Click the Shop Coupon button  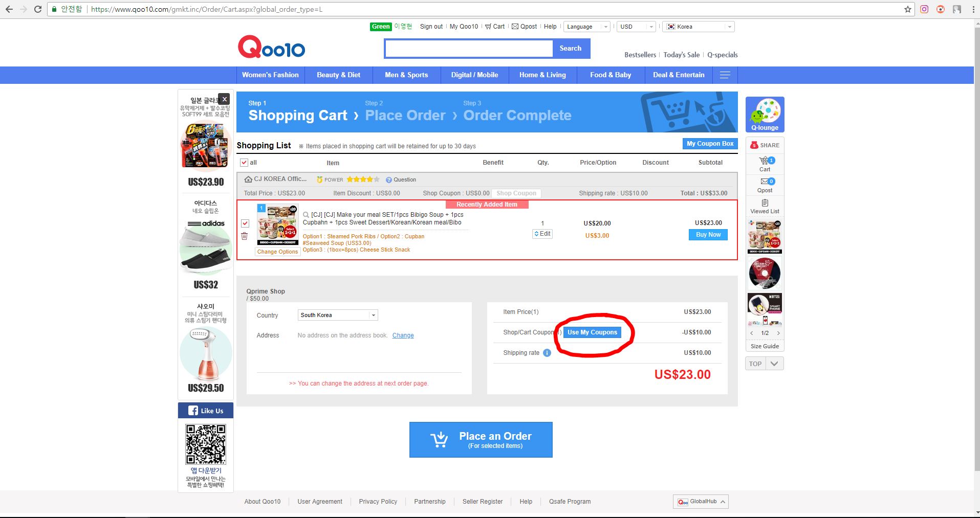tap(516, 193)
